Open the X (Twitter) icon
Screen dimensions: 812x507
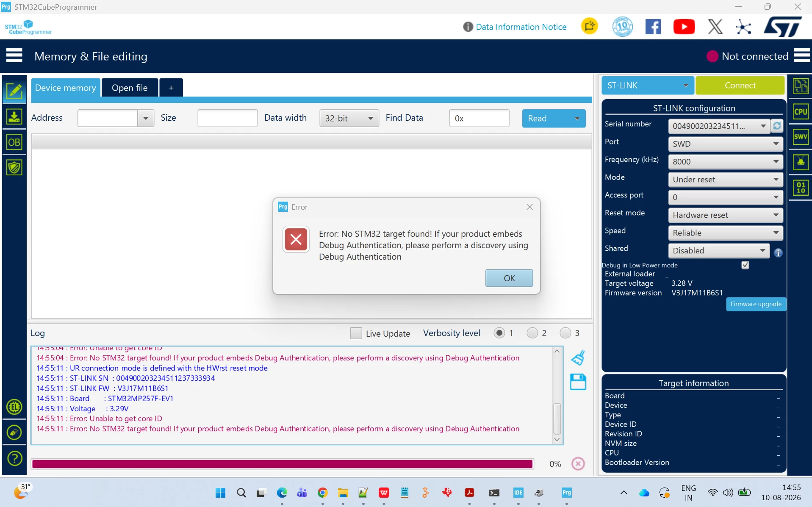click(x=715, y=27)
